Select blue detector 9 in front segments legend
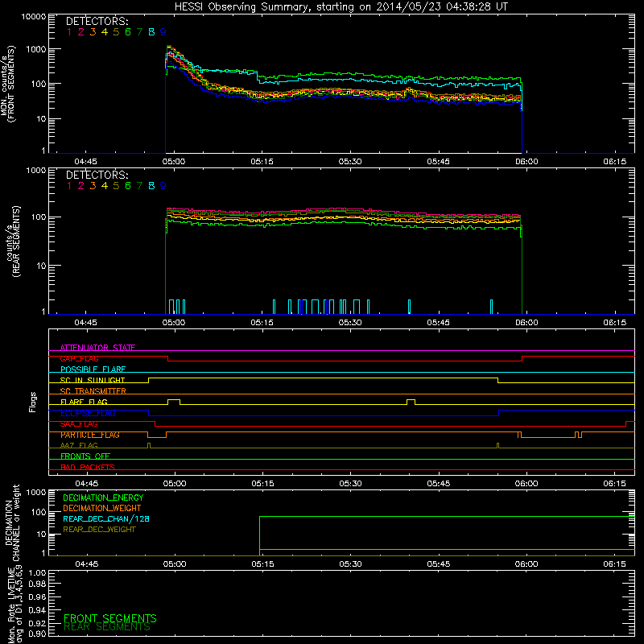The width and height of the screenshot is (644, 644). [x=163, y=32]
